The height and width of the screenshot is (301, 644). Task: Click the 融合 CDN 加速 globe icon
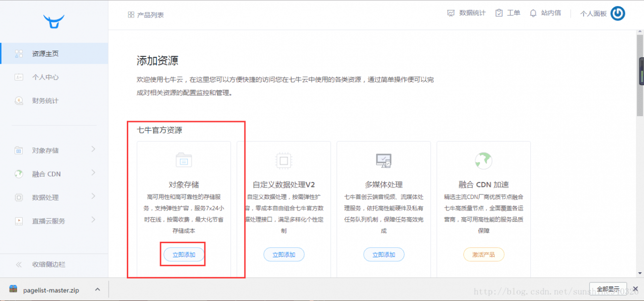[x=484, y=160]
